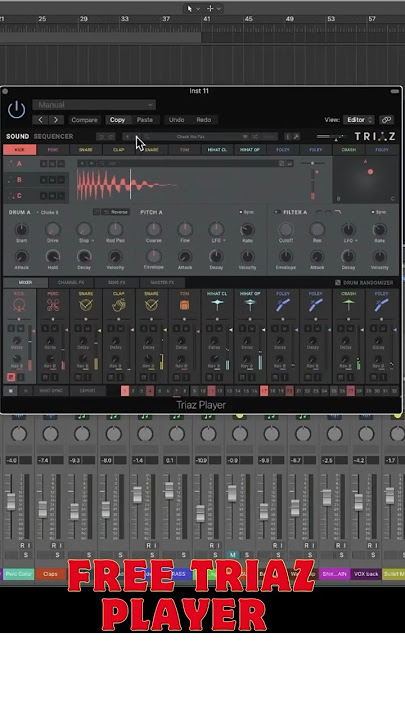Go to previous preset with left arrow
The height and width of the screenshot is (720, 405).
(40, 120)
